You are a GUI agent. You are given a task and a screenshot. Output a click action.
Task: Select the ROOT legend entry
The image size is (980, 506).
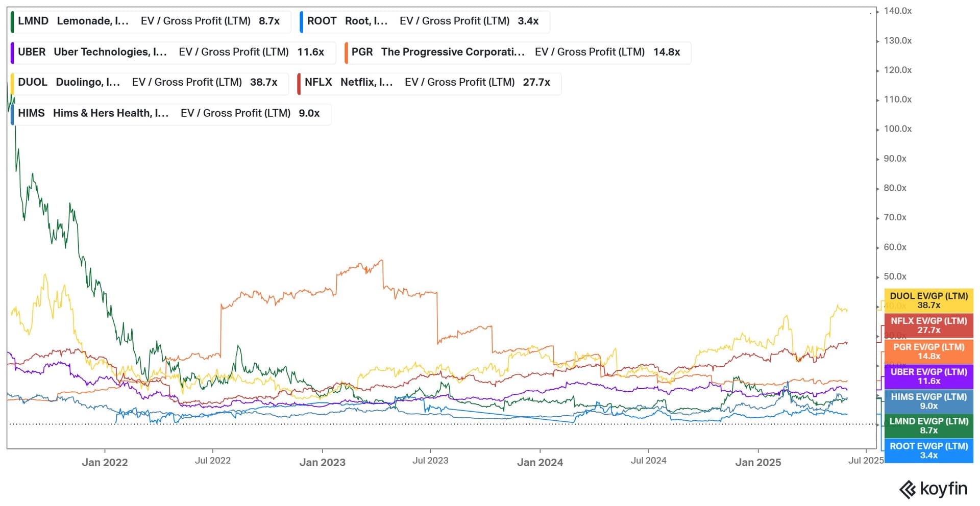[425, 21]
